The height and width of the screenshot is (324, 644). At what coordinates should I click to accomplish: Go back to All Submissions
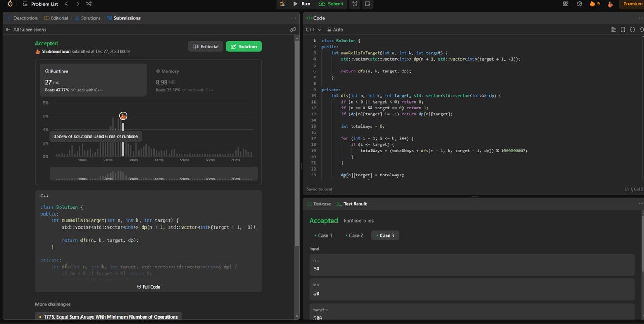(26, 30)
